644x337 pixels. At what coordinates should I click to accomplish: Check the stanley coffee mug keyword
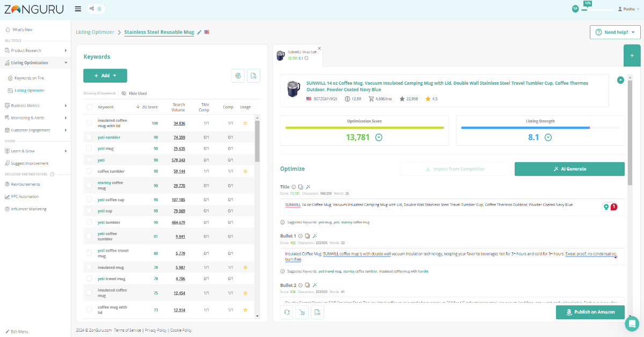click(89, 185)
